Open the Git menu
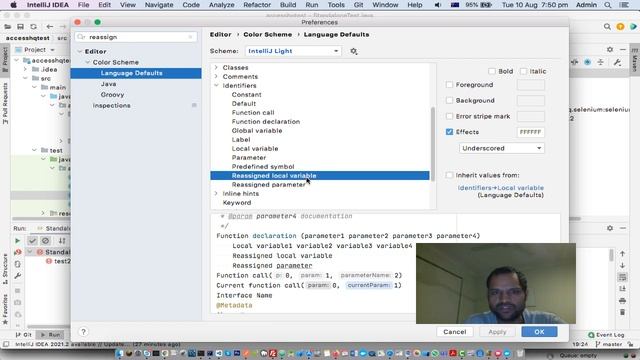The height and width of the screenshot is (360, 640). tap(358, 5)
